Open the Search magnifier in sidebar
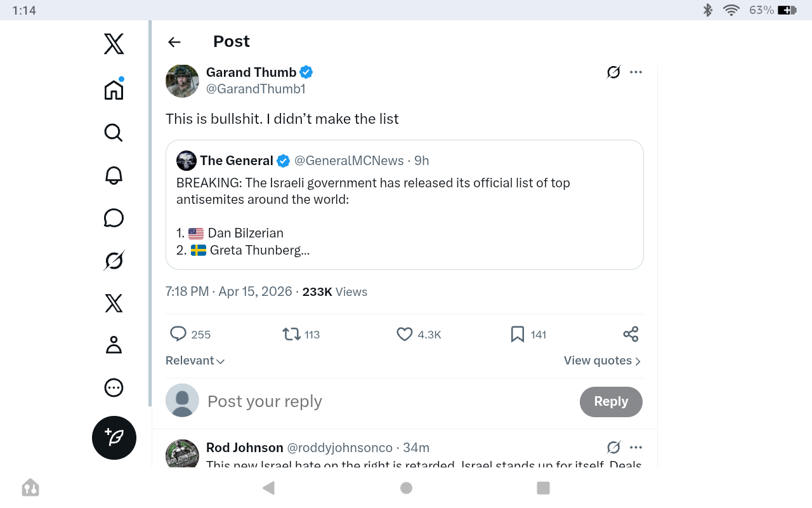 click(114, 133)
